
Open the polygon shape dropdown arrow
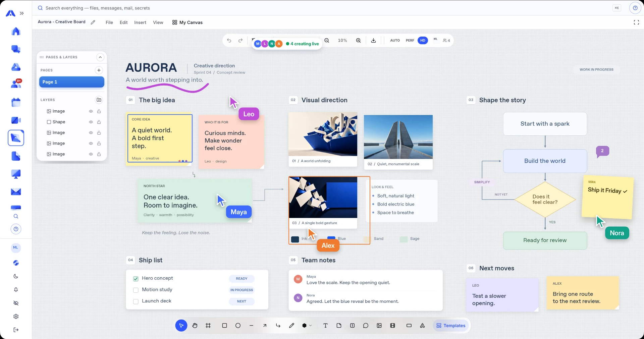(x=311, y=326)
